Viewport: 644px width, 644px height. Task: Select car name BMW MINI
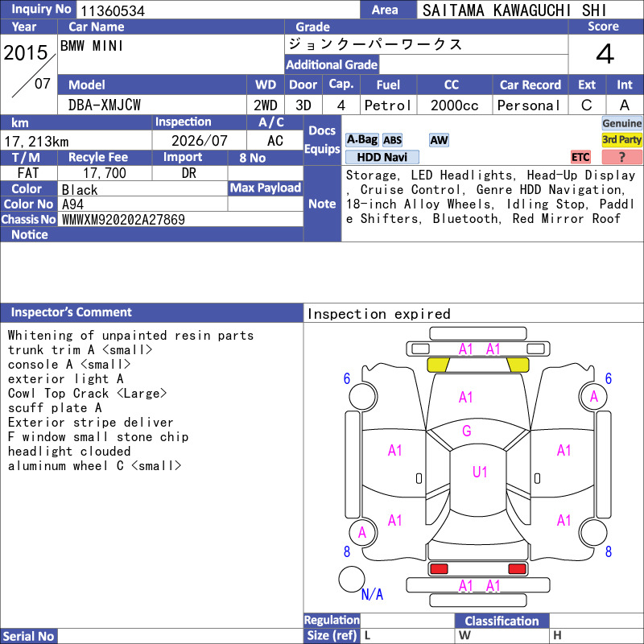[x=92, y=46]
